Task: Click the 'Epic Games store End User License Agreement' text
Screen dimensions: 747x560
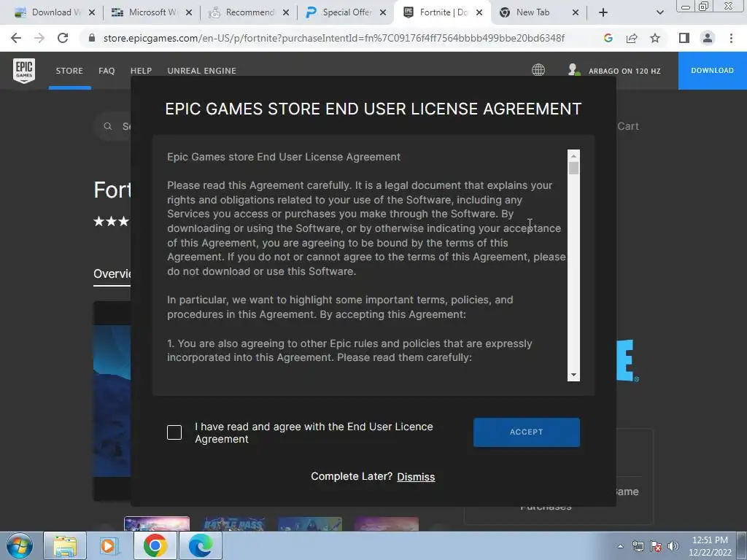Action: pos(284,157)
